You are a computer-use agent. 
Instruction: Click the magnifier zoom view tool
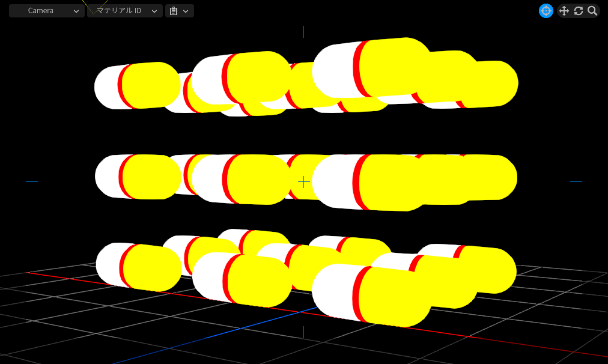(x=592, y=11)
